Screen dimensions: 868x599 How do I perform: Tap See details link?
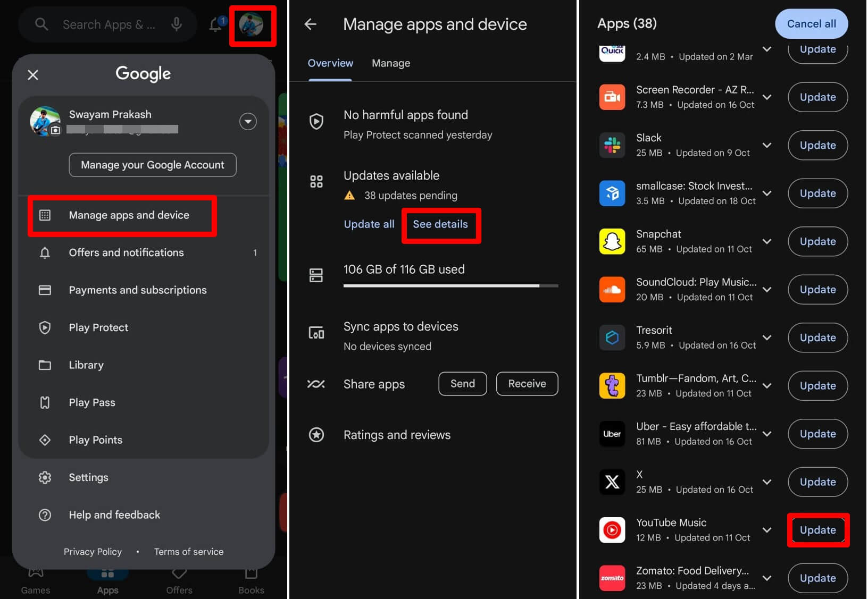tap(440, 224)
